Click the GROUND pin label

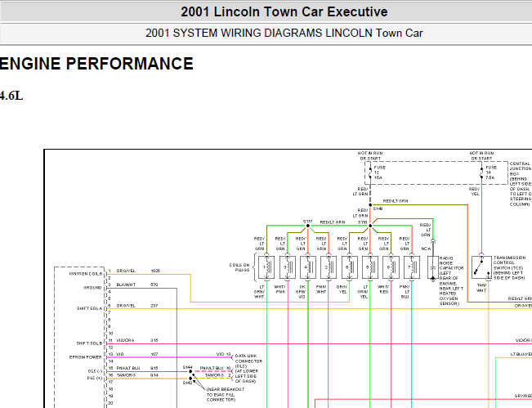[92, 288]
